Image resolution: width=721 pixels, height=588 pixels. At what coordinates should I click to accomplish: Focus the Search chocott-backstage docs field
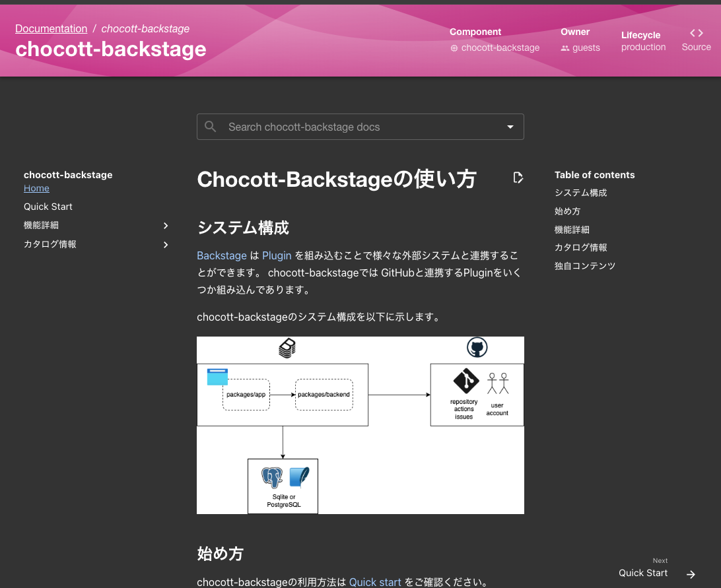click(x=360, y=127)
